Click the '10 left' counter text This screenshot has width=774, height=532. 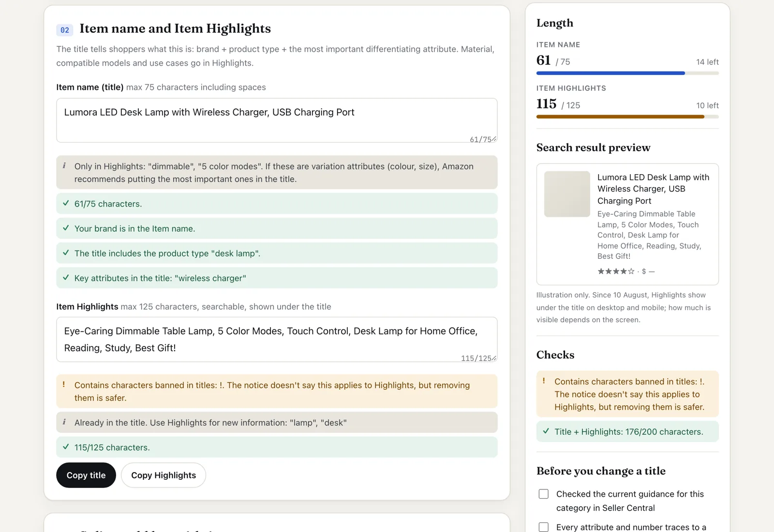[707, 105]
